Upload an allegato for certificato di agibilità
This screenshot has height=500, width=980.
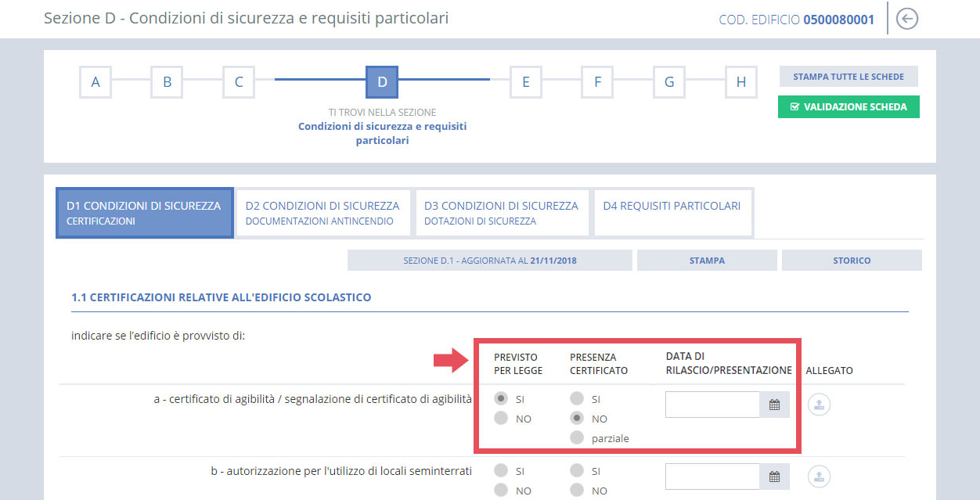tap(819, 405)
